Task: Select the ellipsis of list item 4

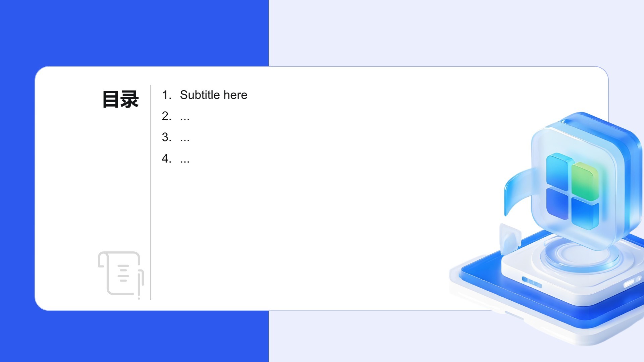Action: click(x=185, y=159)
